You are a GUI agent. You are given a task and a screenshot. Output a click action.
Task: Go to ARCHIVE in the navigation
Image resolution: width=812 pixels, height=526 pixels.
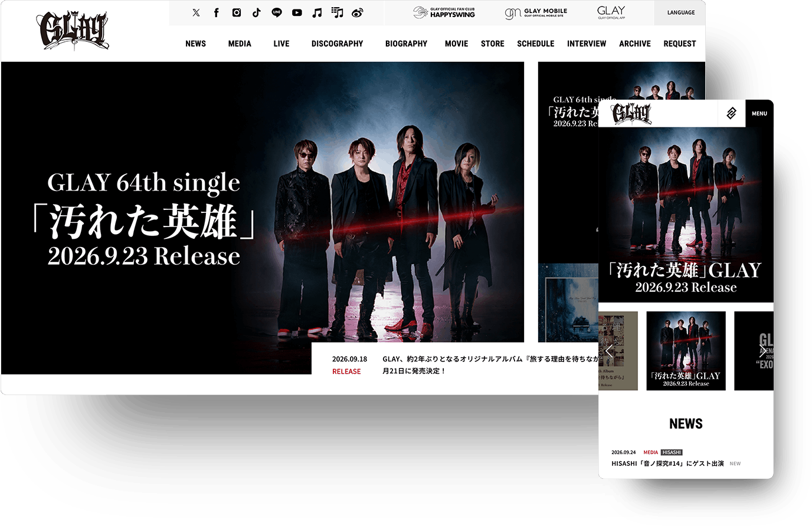coord(635,44)
